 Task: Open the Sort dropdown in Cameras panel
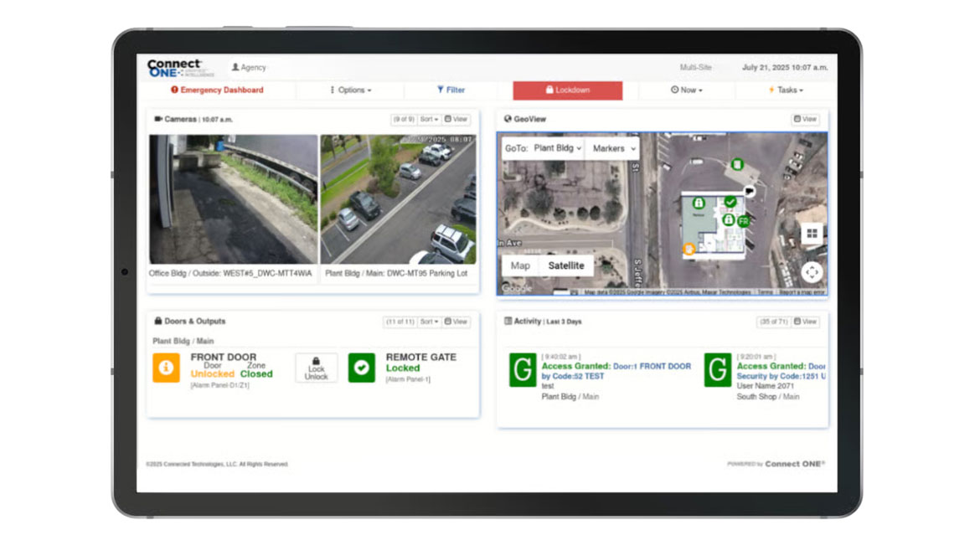point(429,120)
